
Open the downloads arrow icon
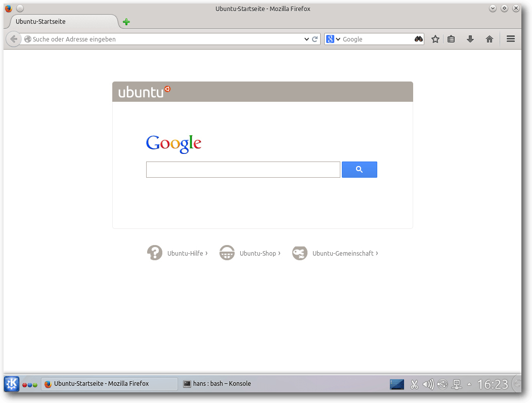point(470,39)
